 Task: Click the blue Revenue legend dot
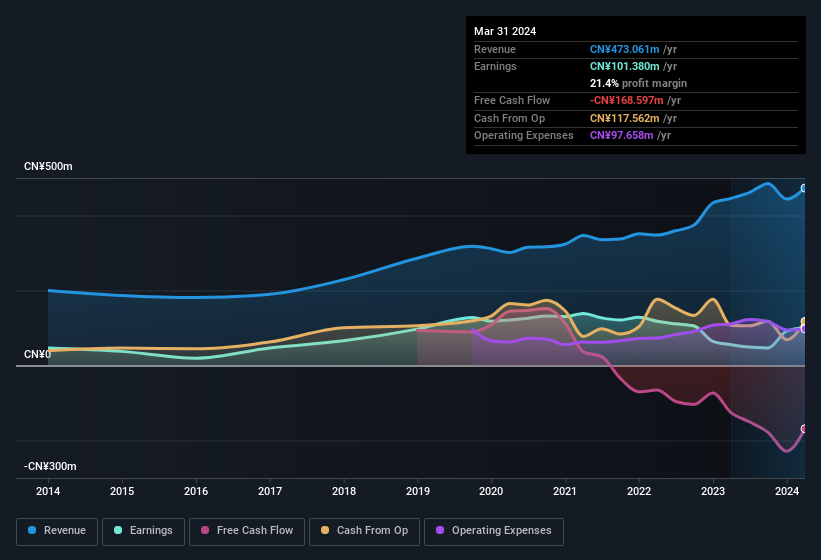click(33, 531)
